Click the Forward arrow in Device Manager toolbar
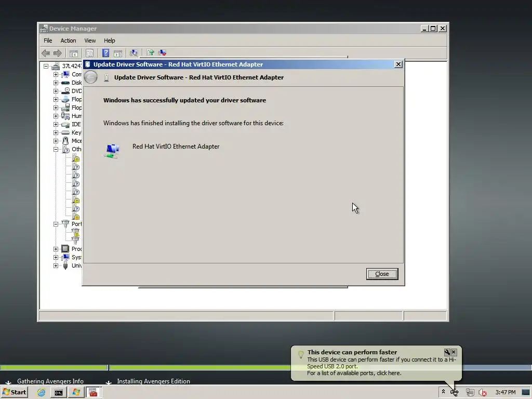Viewport: 532px width, 399px height. (58, 53)
